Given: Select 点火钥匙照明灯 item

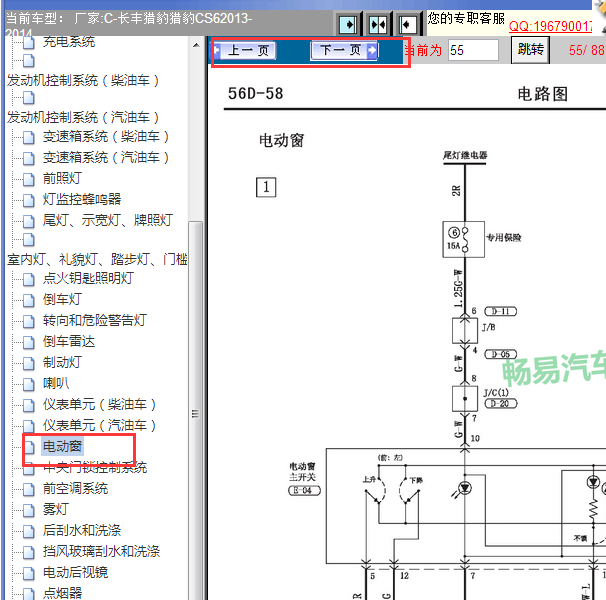Looking at the screenshot, I should [x=89, y=278].
